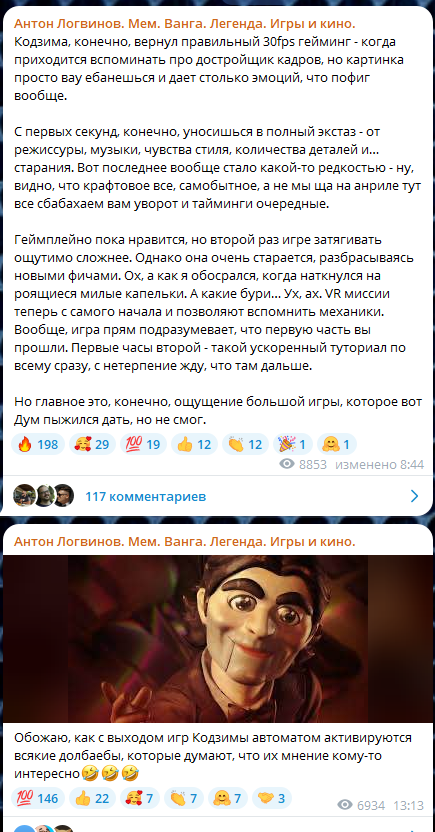Viewport: 435px width, 832px height.
Task: Open the 117 комментариев link
Action: 145,497
